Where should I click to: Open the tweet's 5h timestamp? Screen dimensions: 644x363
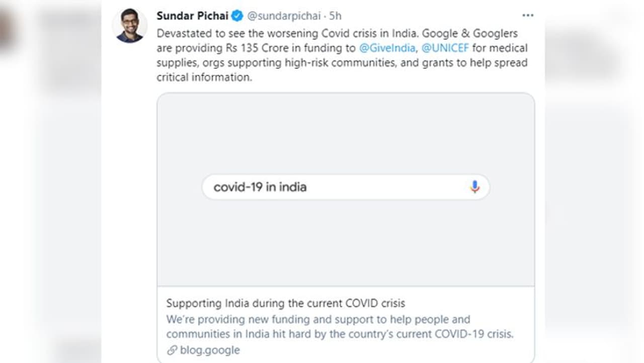pyautogui.click(x=336, y=16)
